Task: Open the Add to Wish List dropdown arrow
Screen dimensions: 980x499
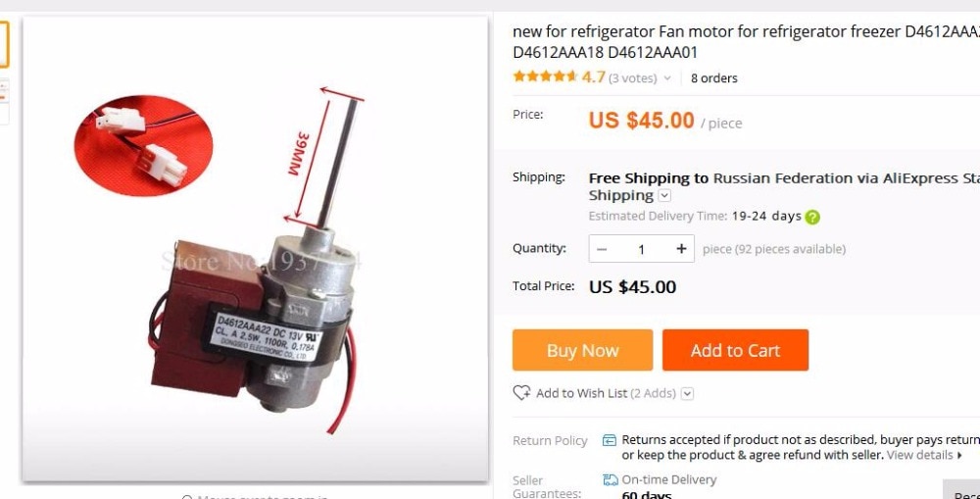Action: (x=687, y=393)
